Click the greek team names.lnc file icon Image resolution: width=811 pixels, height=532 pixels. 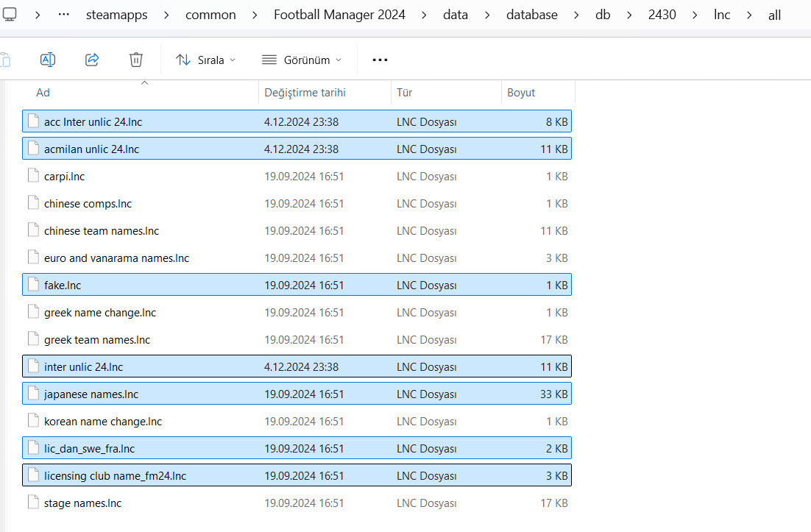click(32, 340)
